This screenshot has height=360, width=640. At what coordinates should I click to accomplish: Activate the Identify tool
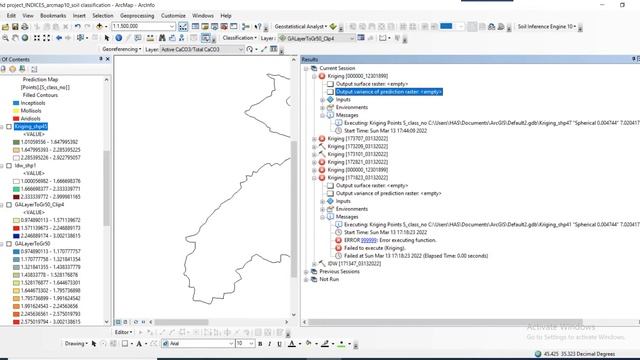(118, 38)
